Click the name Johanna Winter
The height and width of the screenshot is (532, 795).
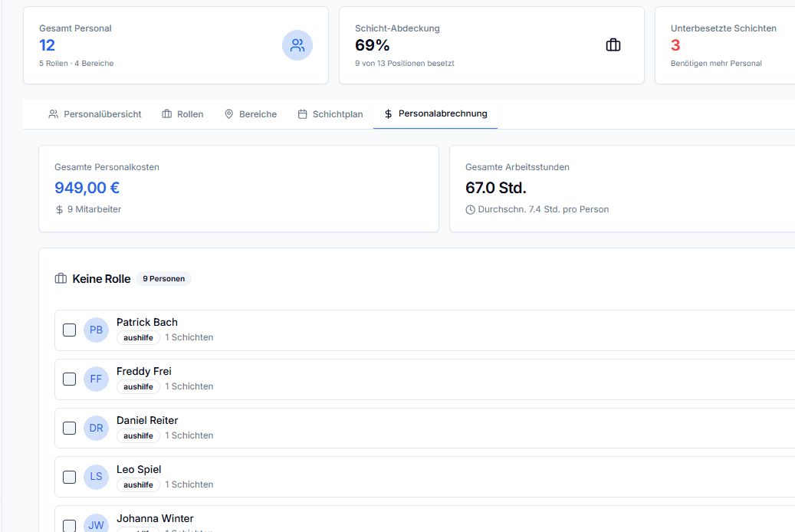(x=155, y=518)
